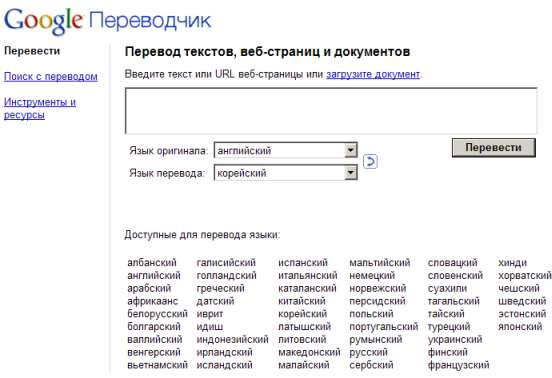Click валлийский in the language list

pyautogui.click(x=155, y=339)
